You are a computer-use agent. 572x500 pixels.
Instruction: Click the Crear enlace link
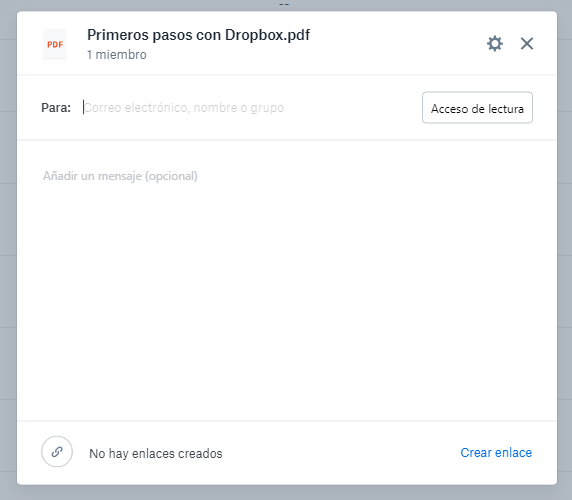pyautogui.click(x=496, y=453)
